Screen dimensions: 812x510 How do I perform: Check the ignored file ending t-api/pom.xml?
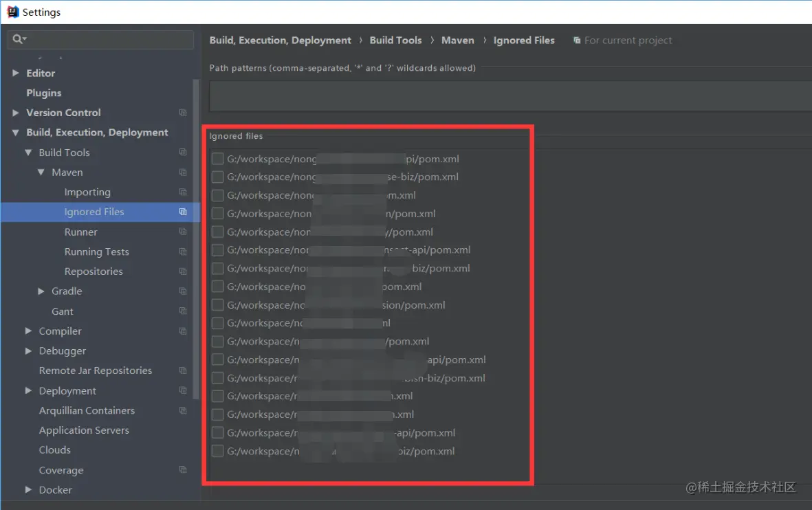(x=217, y=250)
